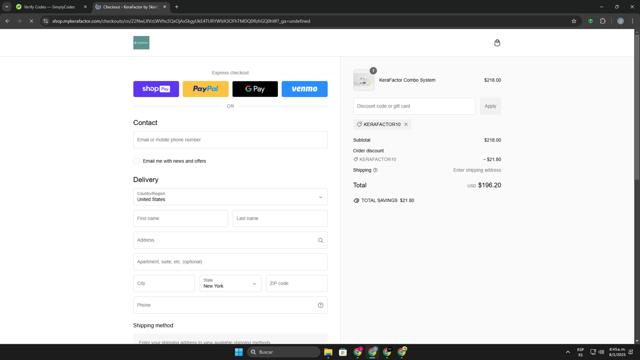Click the City input field
This screenshot has width=640, height=360.
pyautogui.click(x=164, y=283)
